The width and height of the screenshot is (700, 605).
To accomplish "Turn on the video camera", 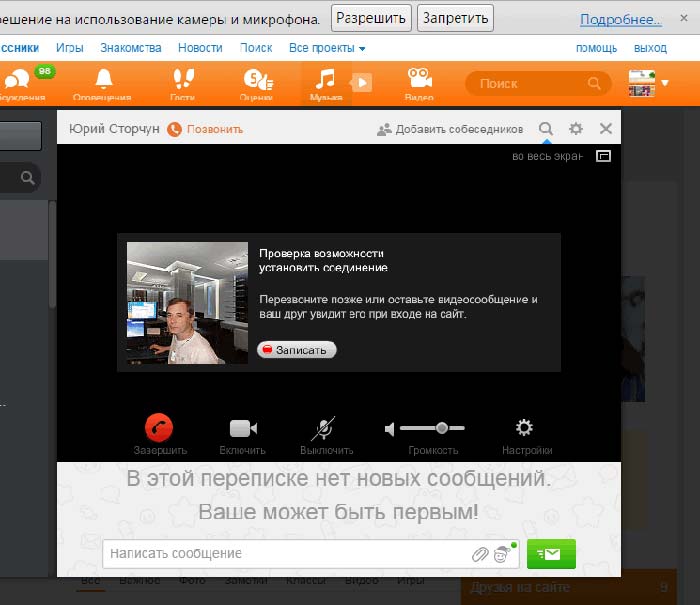I will coord(242,428).
